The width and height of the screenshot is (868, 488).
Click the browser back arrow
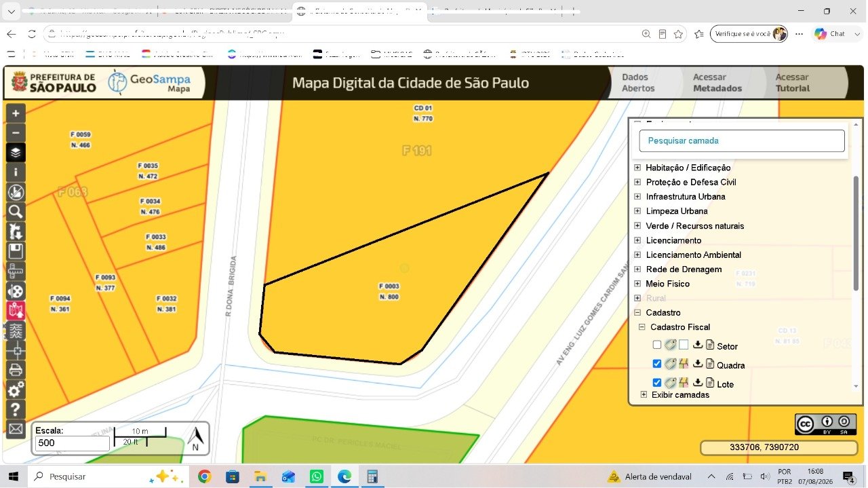coord(12,34)
